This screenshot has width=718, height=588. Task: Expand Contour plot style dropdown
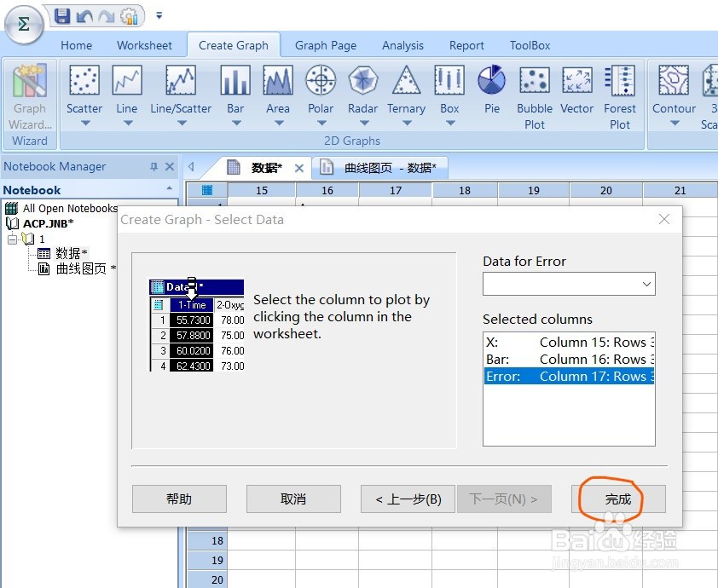[675, 123]
